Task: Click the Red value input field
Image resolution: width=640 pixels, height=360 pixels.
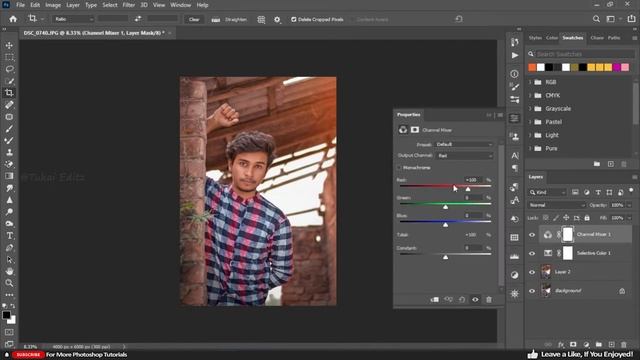Action: [473, 180]
